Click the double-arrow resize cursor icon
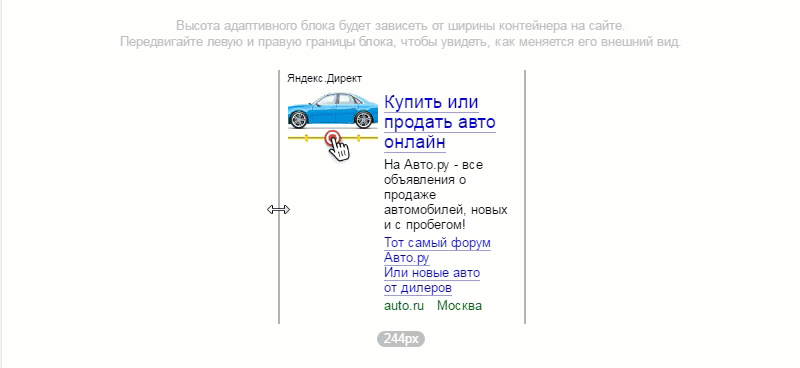800x368 pixels. pos(279,209)
